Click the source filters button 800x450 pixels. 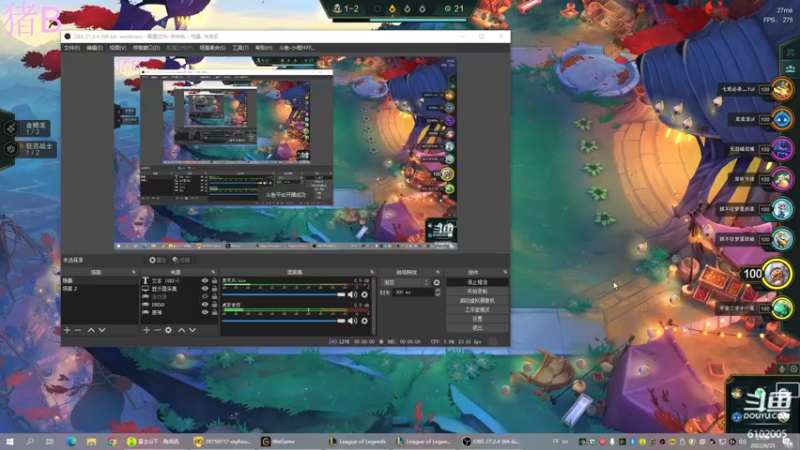[181, 260]
